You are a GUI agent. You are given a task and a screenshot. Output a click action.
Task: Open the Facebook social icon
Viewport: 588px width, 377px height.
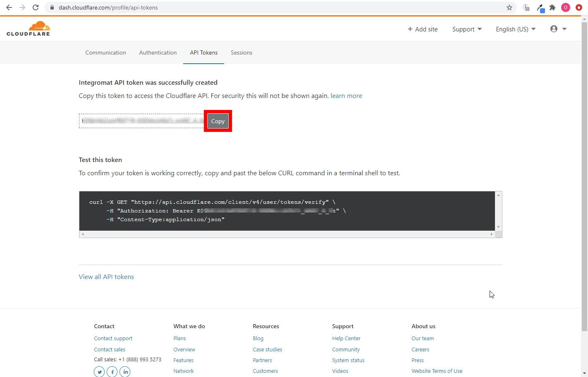point(112,372)
